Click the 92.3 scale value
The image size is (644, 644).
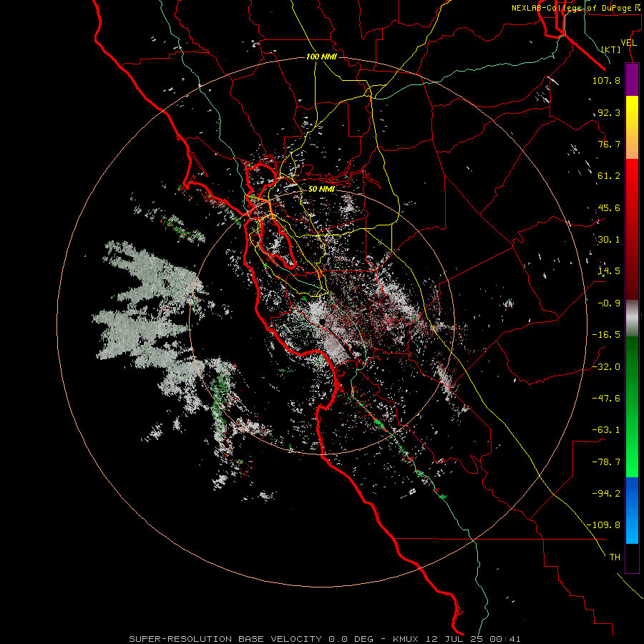pyautogui.click(x=609, y=112)
